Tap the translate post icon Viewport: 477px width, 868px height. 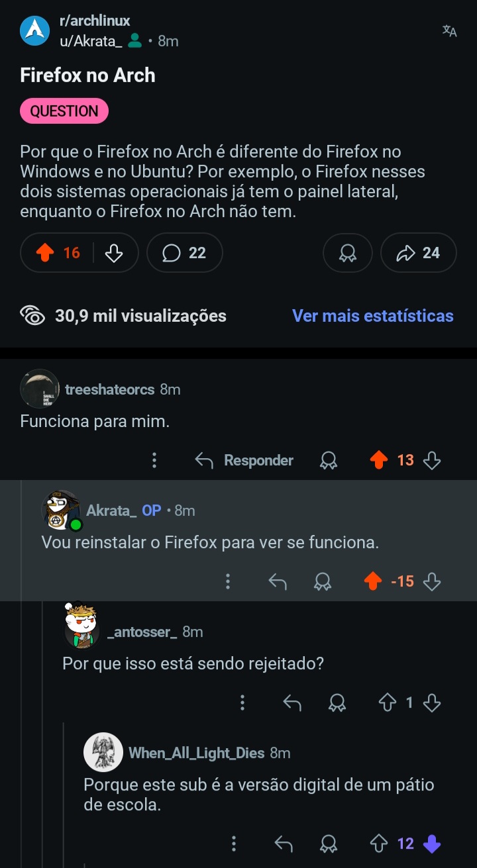point(449,31)
